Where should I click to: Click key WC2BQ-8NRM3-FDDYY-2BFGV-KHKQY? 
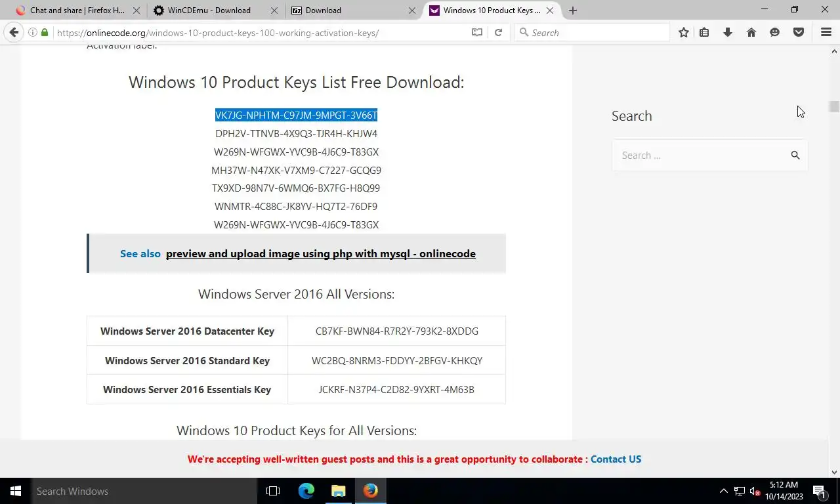[396, 360]
